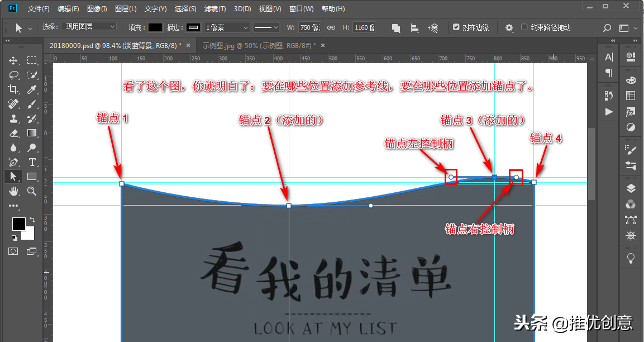Change the screen mode
The width and height of the screenshot is (644, 342).
tap(32, 251)
